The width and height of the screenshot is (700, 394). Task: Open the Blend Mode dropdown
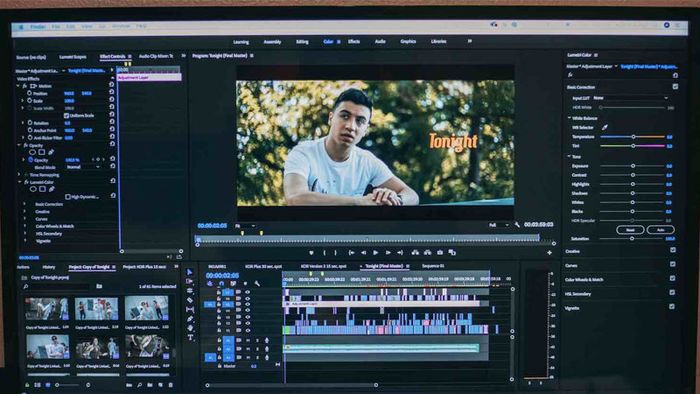click(84, 167)
